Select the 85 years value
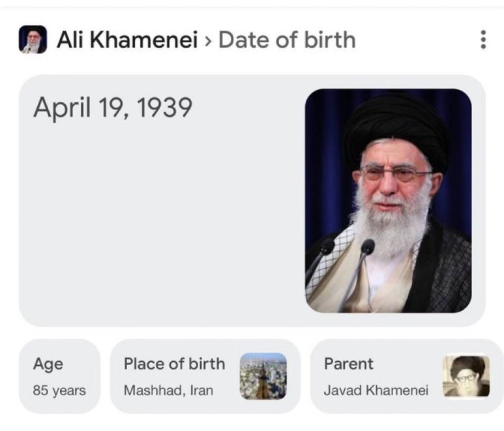The height and width of the screenshot is (431, 504). point(59,391)
